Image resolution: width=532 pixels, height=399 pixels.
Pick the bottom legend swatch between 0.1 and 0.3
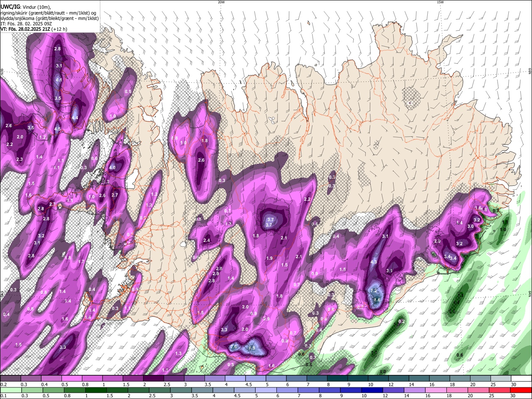tap(11, 390)
